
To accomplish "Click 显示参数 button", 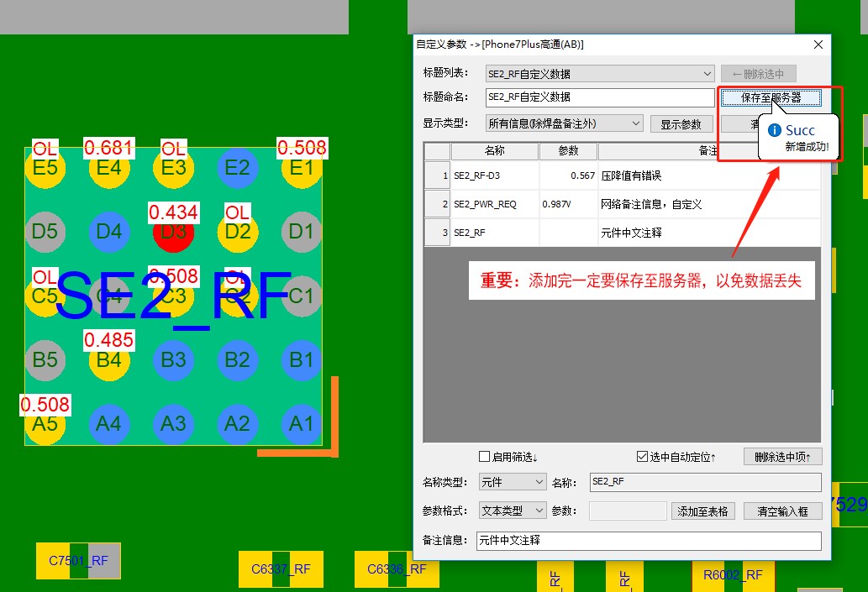I will tap(681, 124).
